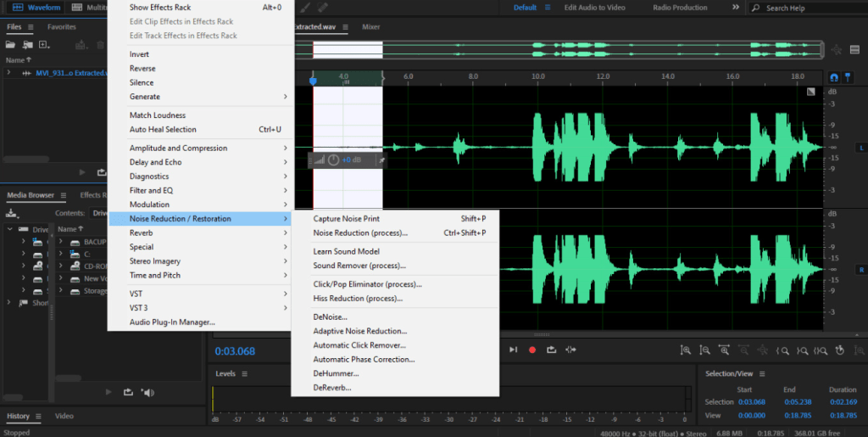Pin the volume HUD overlay

[381, 160]
